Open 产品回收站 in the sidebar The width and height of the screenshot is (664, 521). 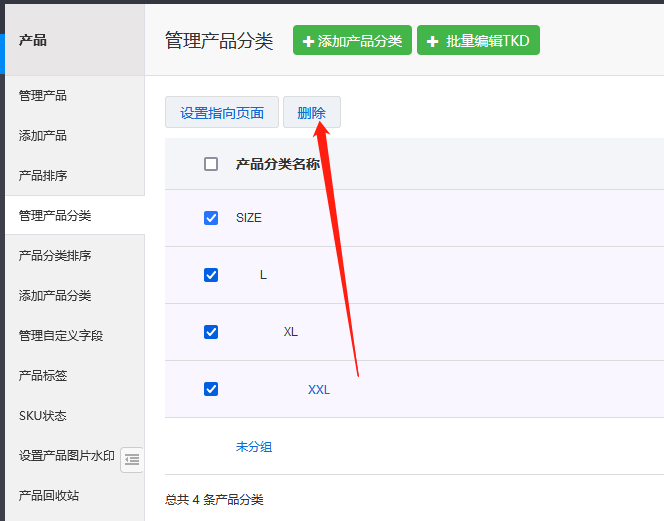coord(49,496)
